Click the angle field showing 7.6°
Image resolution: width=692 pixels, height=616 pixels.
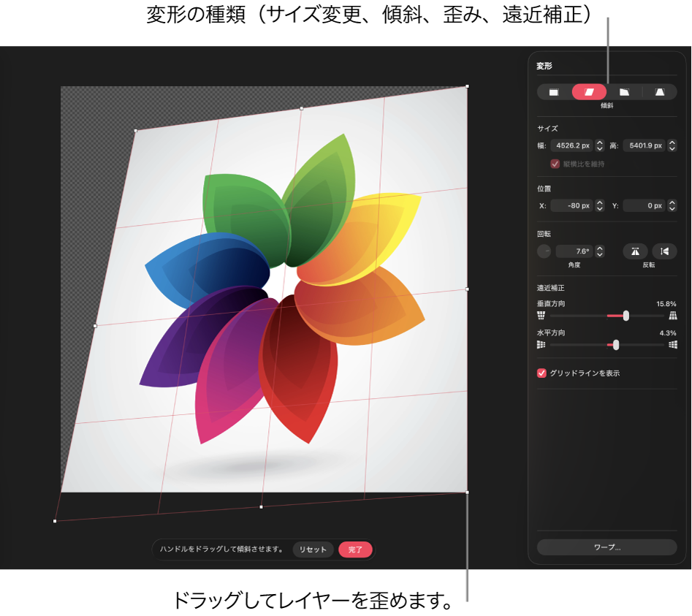(x=575, y=251)
